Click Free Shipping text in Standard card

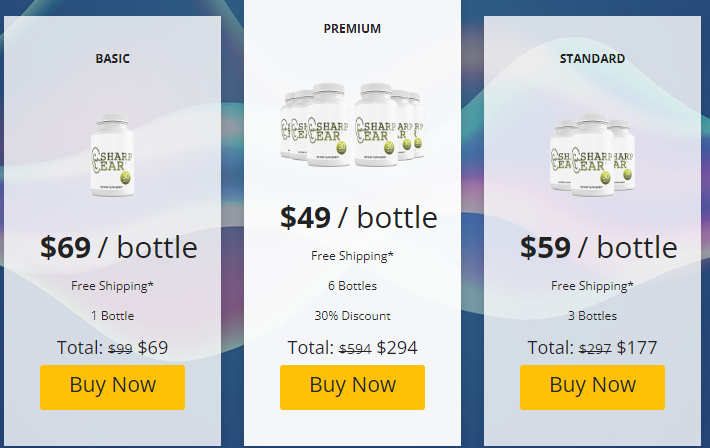(592, 286)
